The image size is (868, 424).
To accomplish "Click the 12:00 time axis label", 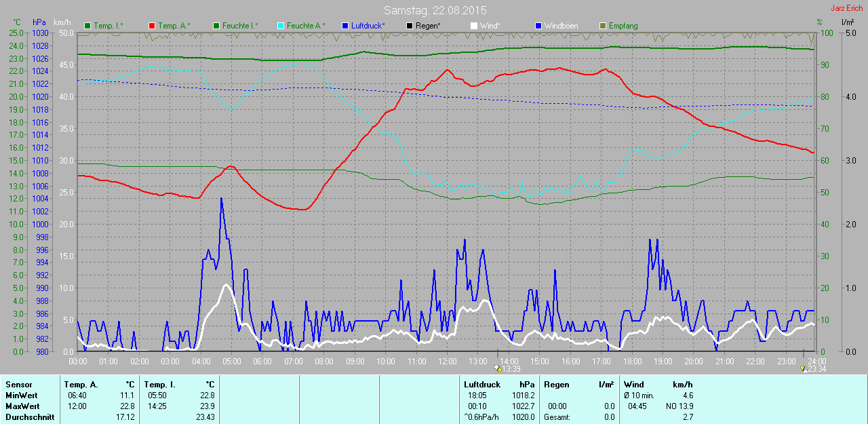I will (x=447, y=360).
